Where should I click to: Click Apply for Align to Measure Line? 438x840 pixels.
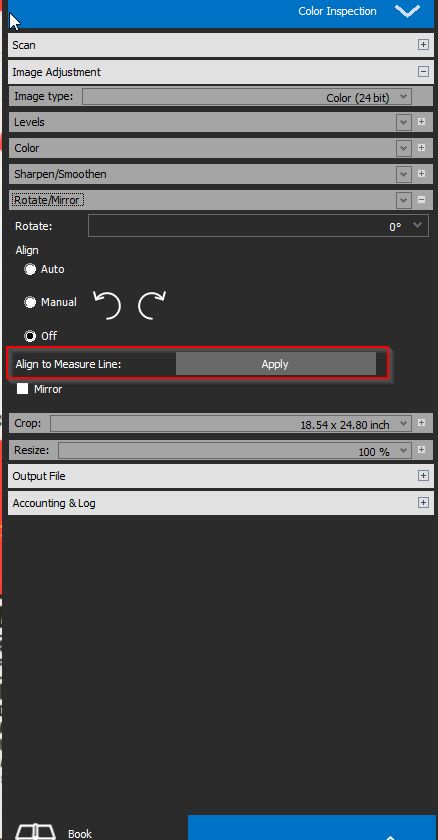[x=275, y=364]
